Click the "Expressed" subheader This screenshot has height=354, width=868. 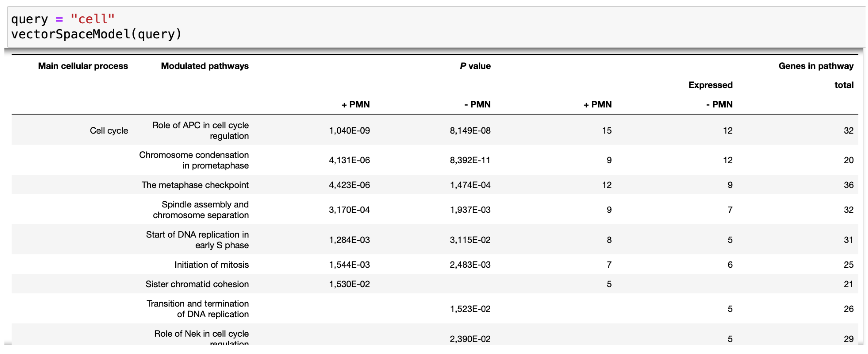(710, 85)
